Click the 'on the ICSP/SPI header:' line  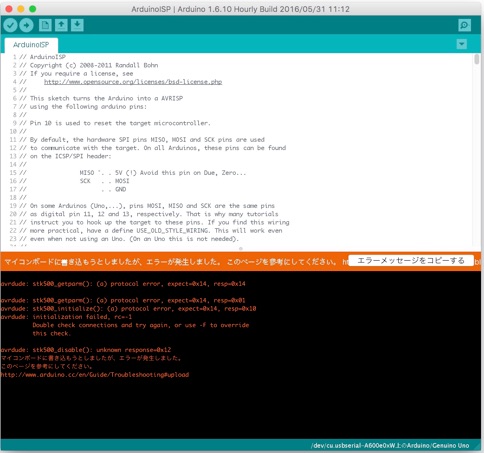point(65,156)
